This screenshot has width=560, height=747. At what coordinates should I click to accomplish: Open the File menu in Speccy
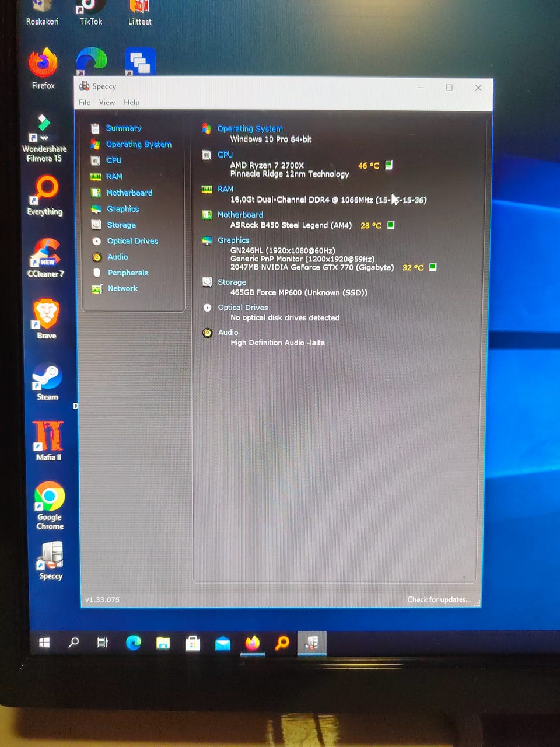tap(85, 102)
